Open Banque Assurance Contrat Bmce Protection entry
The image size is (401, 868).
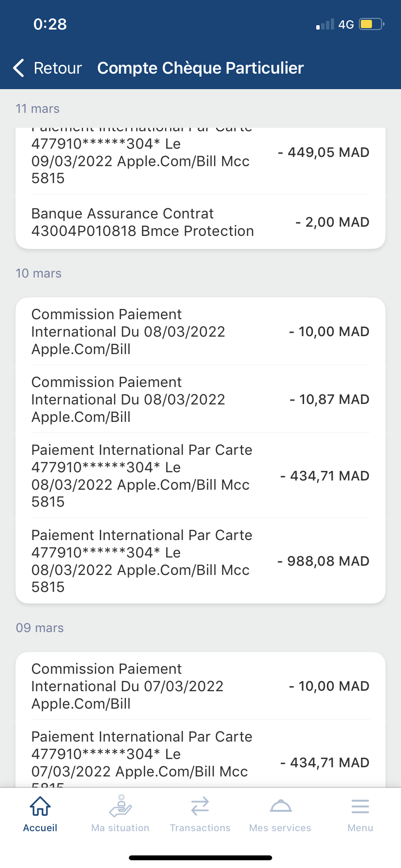200,222
